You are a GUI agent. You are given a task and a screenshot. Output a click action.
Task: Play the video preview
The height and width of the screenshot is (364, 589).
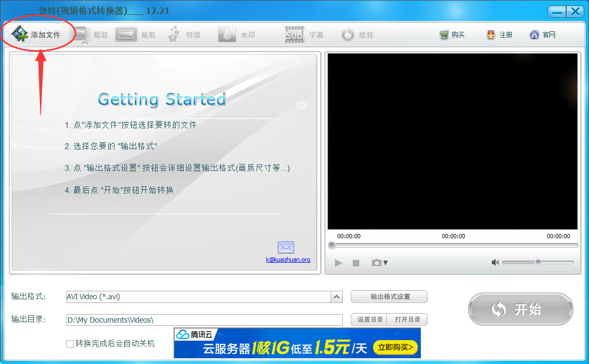(x=338, y=263)
